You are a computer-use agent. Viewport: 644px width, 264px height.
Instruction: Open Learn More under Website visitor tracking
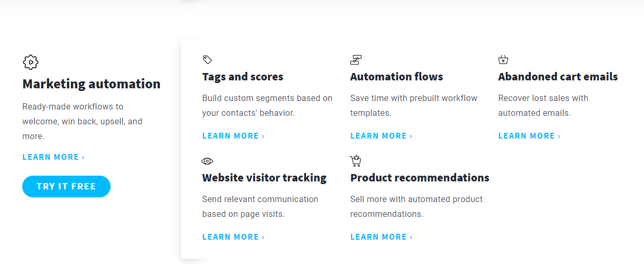click(x=233, y=237)
